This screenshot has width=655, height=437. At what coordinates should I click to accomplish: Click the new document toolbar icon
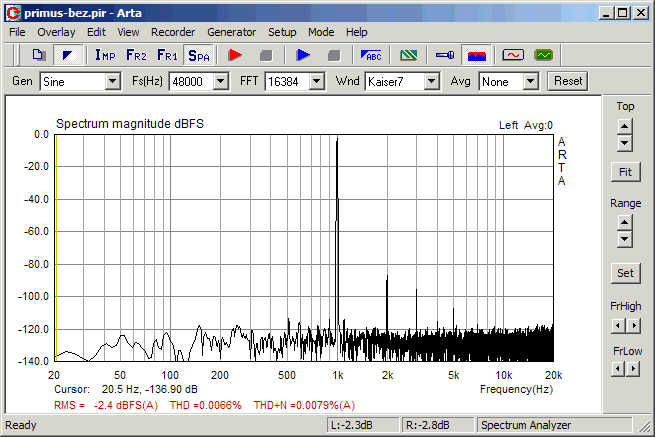tap(39, 55)
